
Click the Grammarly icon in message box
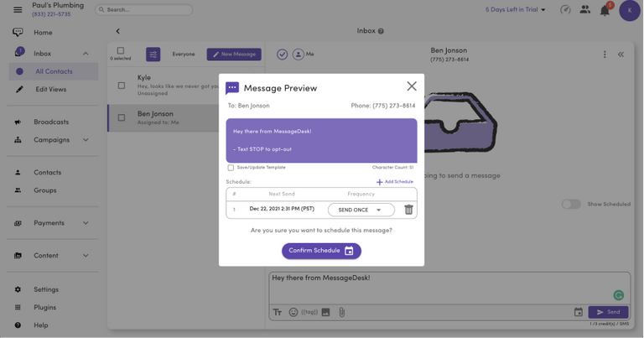(x=619, y=295)
